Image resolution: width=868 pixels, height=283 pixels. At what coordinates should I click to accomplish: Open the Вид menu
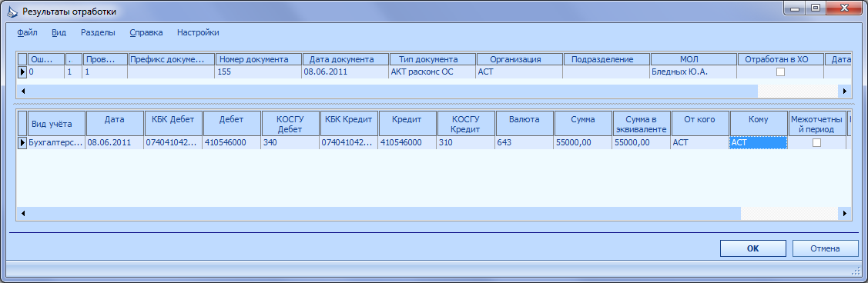pyautogui.click(x=59, y=32)
